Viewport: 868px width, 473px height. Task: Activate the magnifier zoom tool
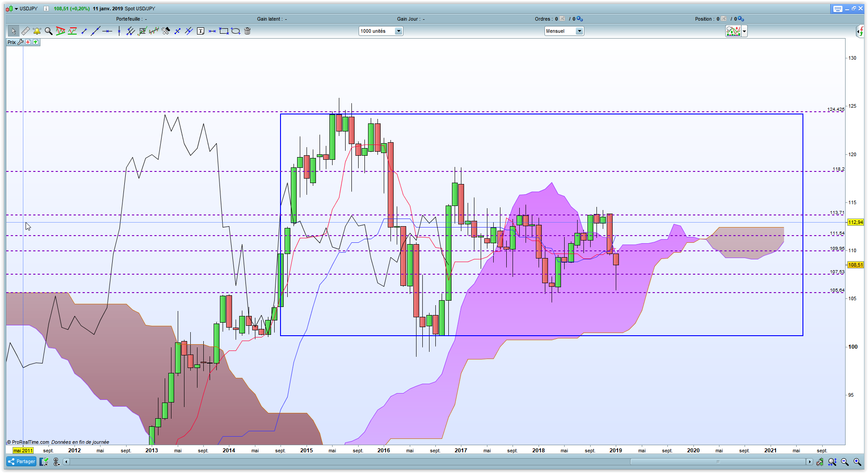[x=48, y=31]
